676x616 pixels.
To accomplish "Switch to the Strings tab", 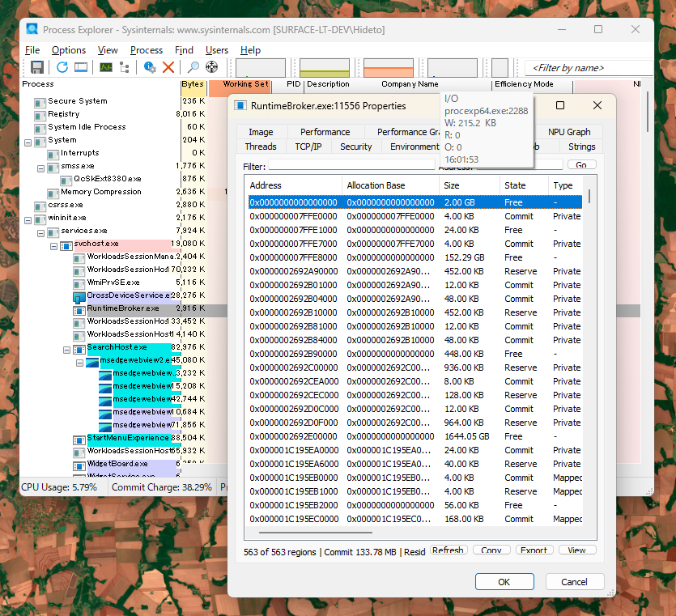I will pyautogui.click(x=581, y=147).
